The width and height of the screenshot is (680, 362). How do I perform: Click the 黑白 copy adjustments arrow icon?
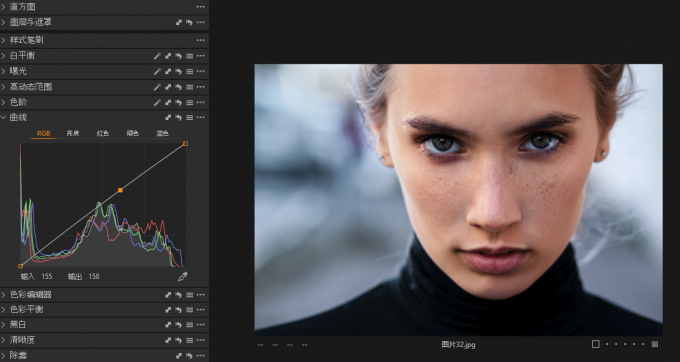click(168, 325)
